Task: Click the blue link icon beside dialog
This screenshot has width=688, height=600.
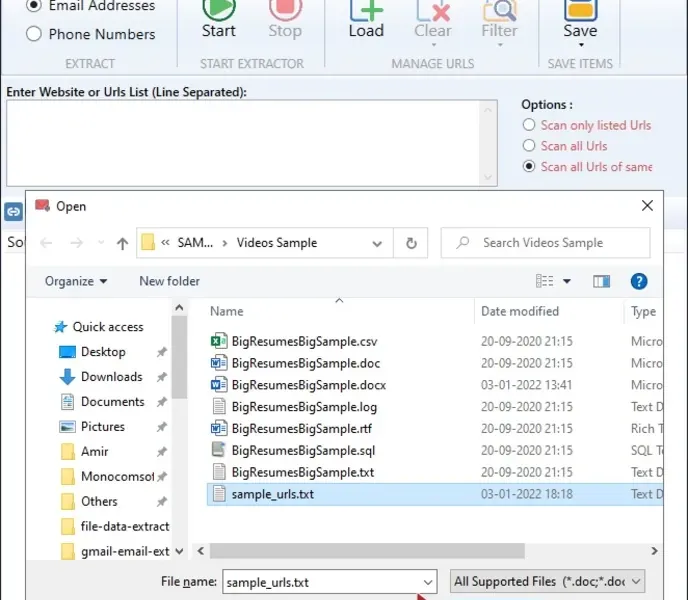Action: [13, 212]
